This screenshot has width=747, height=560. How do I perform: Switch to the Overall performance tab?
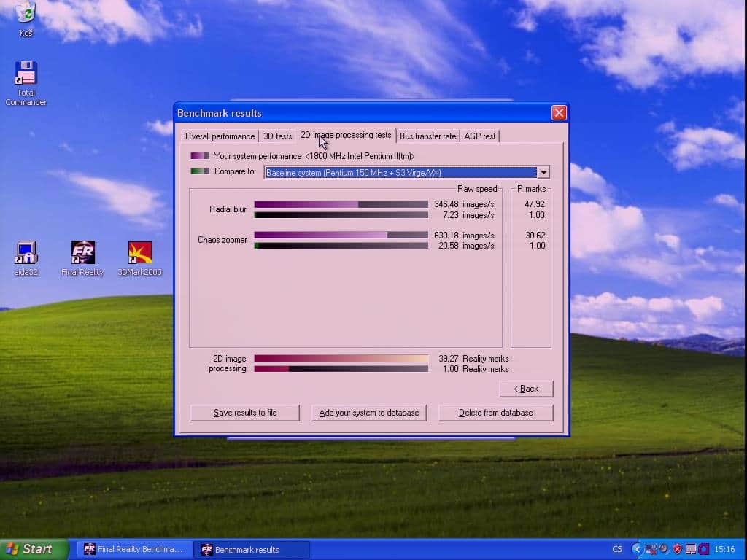[220, 136]
